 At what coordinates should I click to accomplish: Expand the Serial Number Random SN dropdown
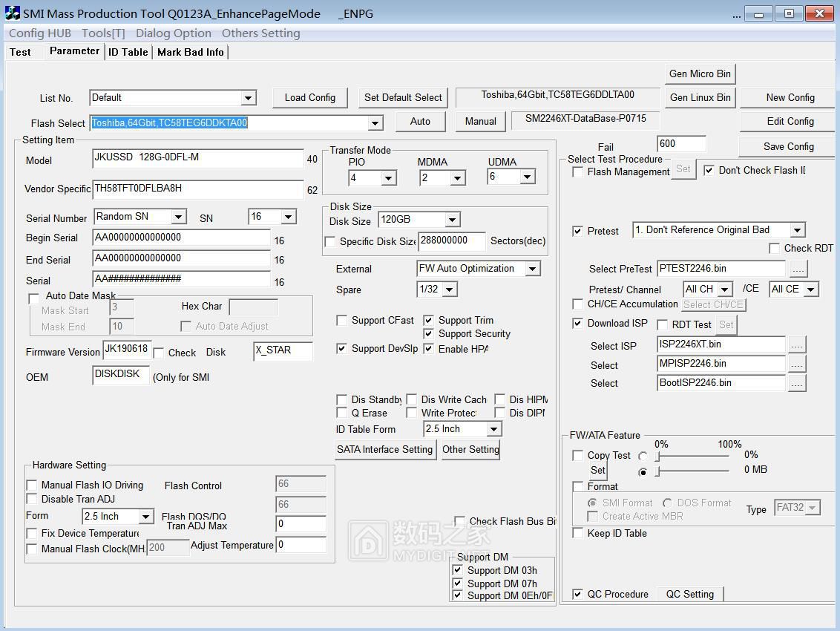click(x=178, y=217)
